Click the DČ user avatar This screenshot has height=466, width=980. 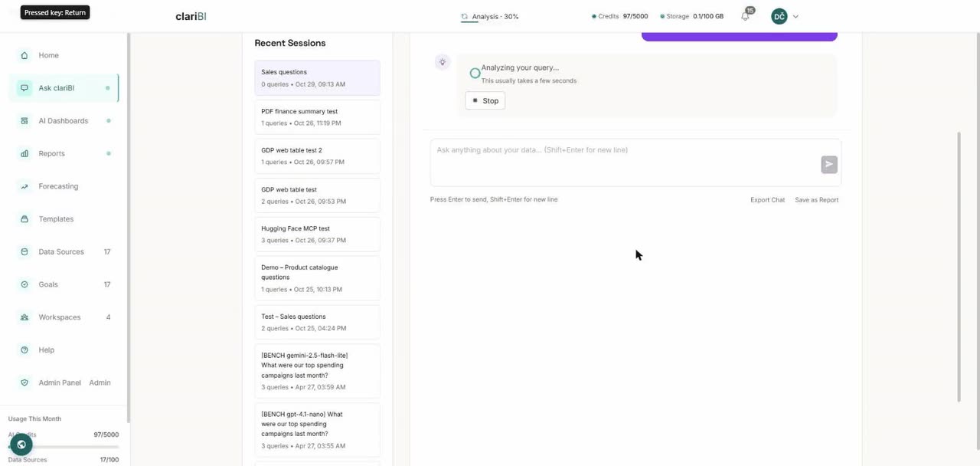[779, 16]
